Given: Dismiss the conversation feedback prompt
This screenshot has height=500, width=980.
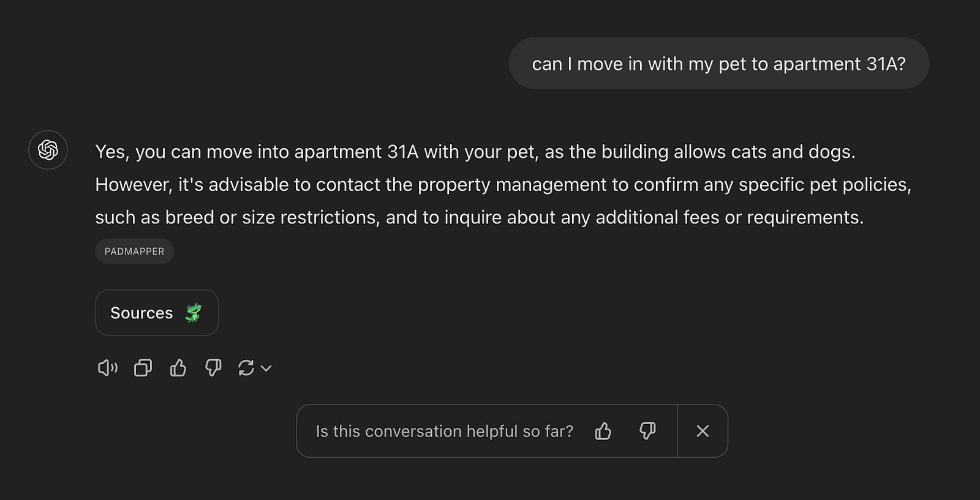Looking at the screenshot, I should click(703, 431).
